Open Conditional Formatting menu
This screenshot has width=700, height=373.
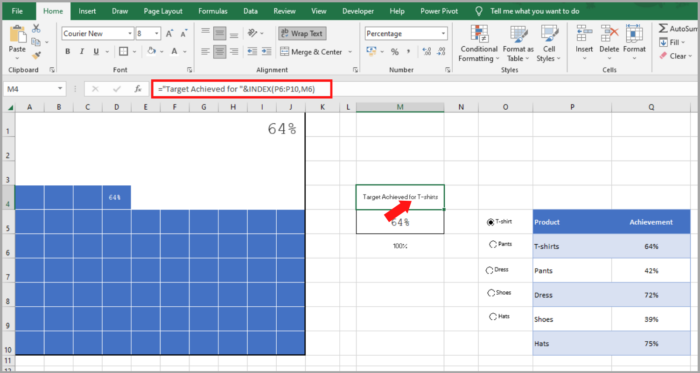pyautogui.click(x=479, y=43)
